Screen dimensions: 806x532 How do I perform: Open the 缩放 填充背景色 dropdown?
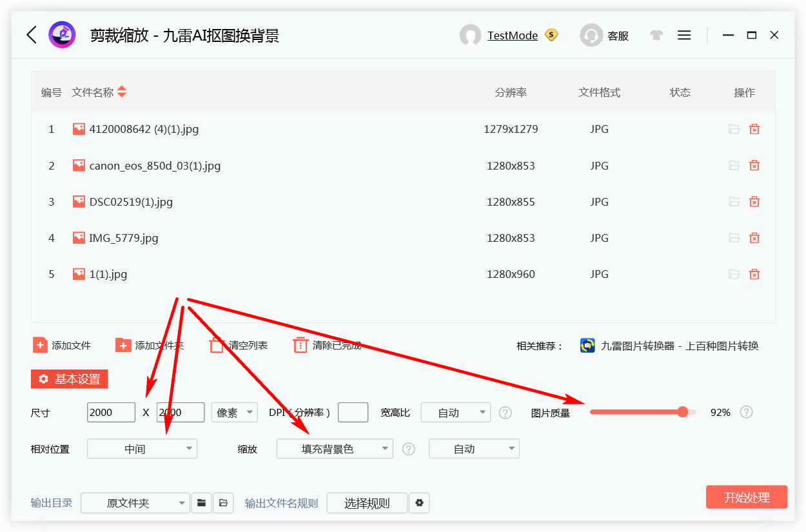[335, 448]
